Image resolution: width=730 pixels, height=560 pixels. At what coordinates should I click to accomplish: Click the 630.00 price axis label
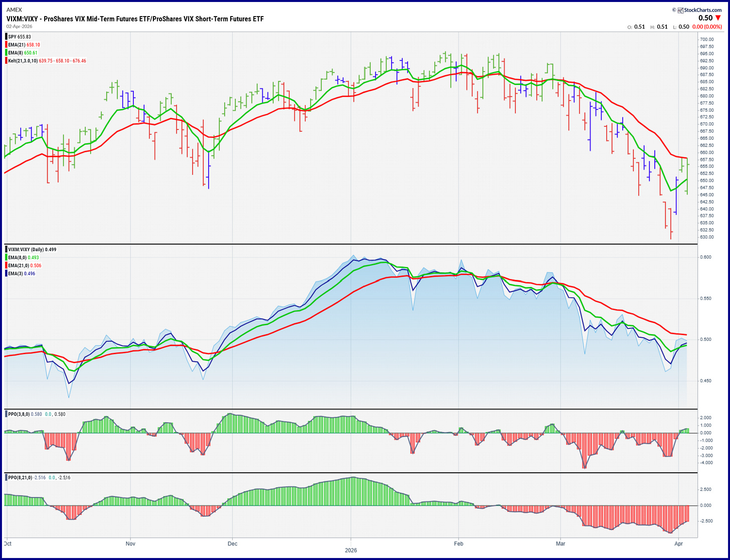707,237
